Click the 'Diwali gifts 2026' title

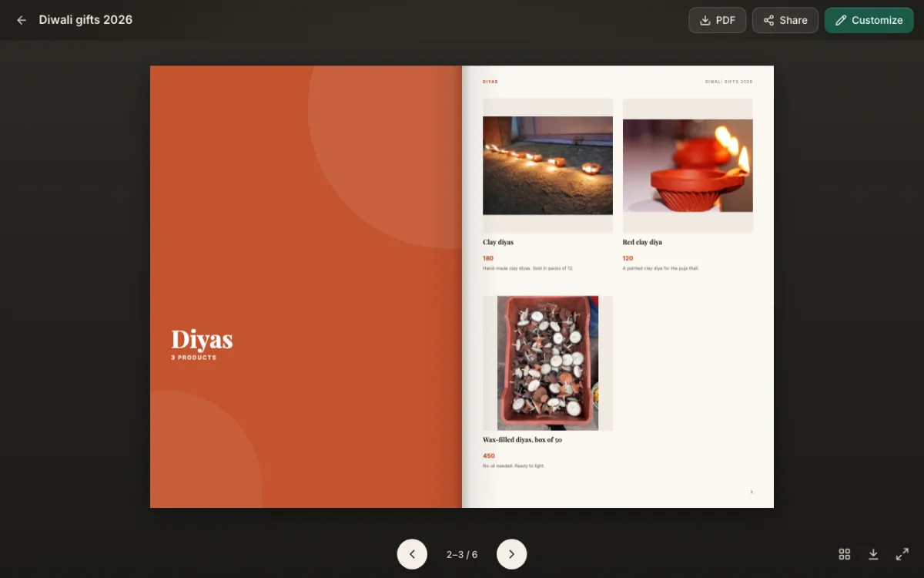(x=85, y=20)
